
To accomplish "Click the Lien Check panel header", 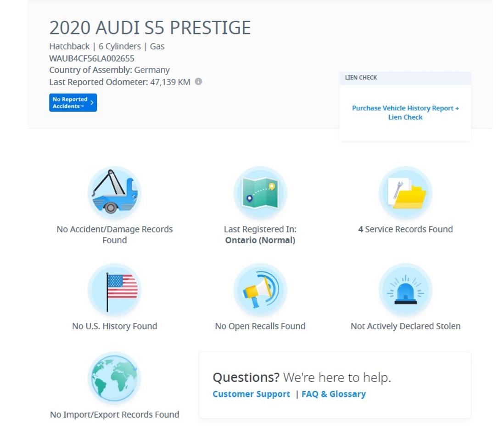I will (x=405, y=78).
